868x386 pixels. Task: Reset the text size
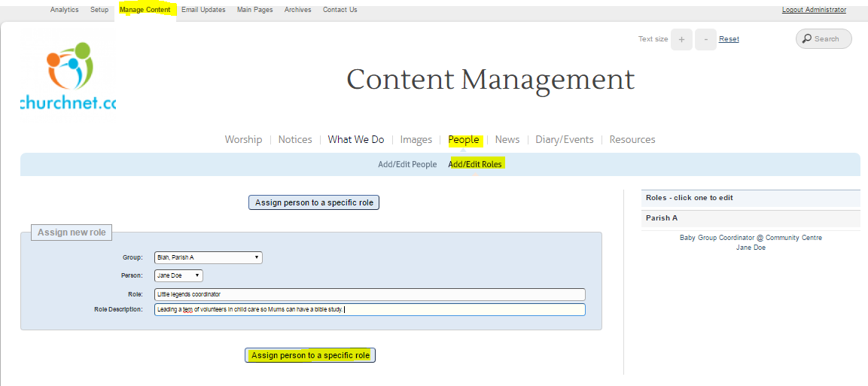pyautogui.click(x=729, y=39)
